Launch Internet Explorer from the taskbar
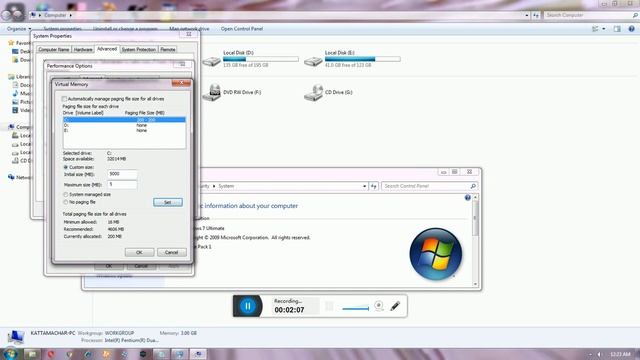 coord(88,354)
